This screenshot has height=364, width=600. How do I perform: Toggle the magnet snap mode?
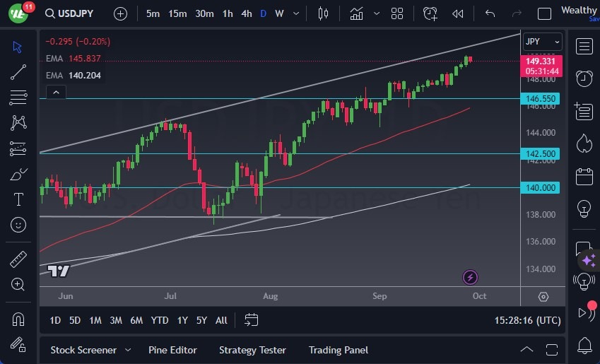(x=18, y=319)
